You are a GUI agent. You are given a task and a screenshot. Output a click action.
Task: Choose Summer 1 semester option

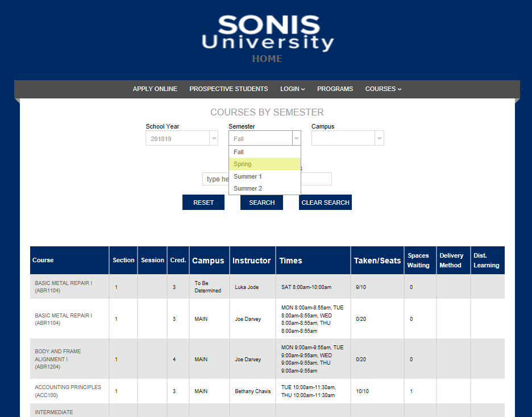click(264, 176)
